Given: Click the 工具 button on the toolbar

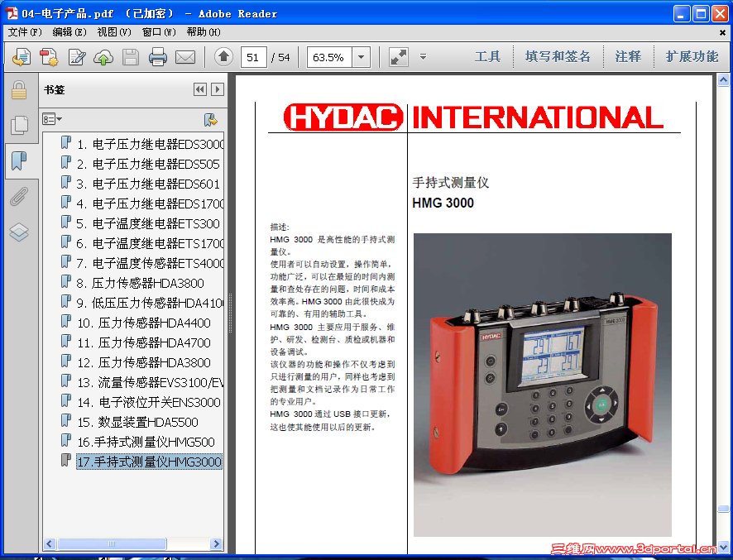Looking at the screenshot, I should (488, 56).
